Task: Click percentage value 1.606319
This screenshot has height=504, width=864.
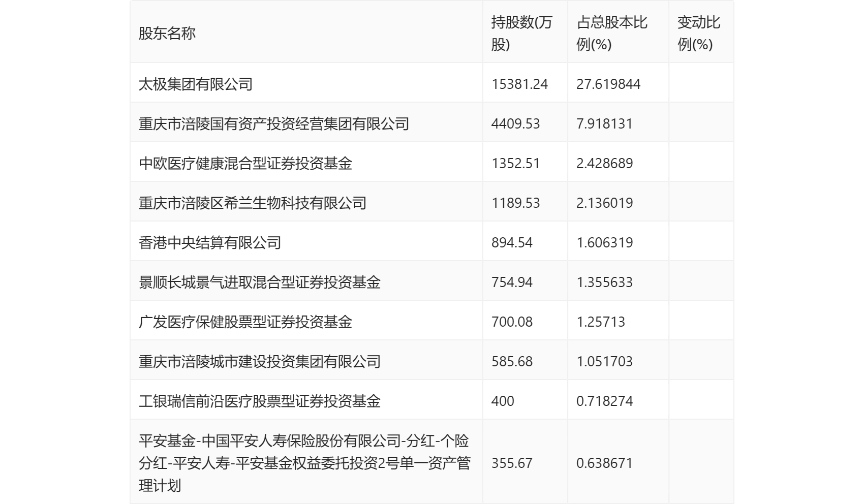Action: (605, 242)
